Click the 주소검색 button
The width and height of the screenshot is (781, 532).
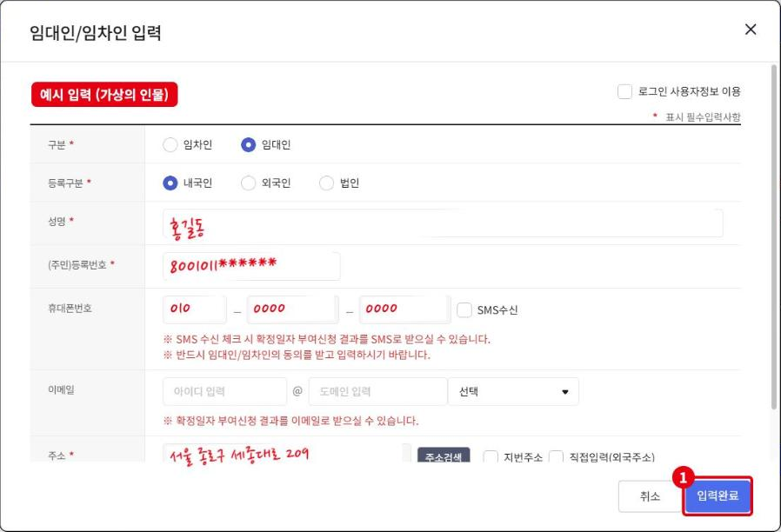pyautogui.click(x=444, y=455)
